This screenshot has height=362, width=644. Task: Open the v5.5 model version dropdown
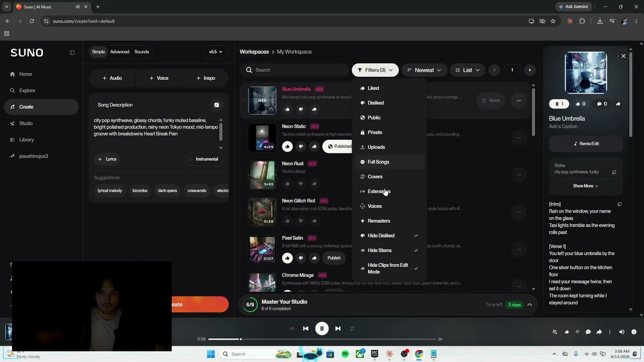click(x=216, y=52)
